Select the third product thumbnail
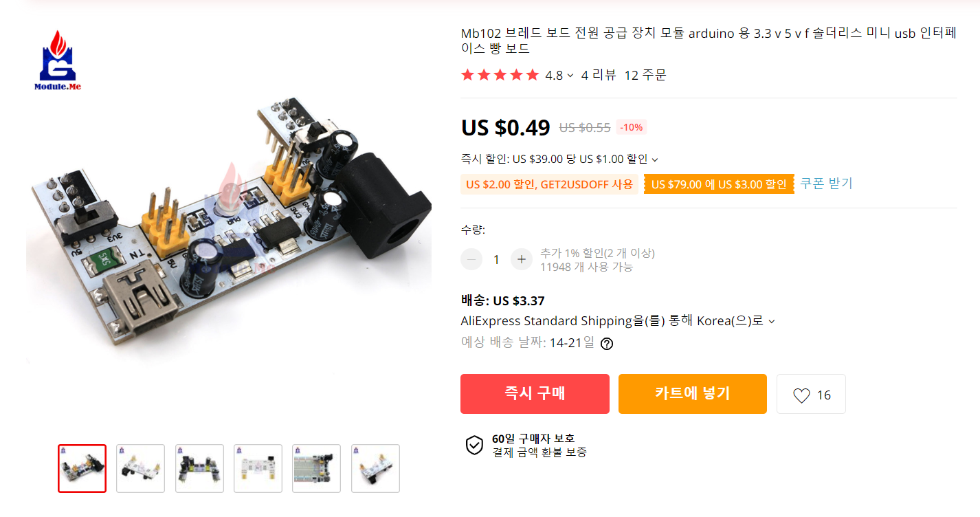 (199, 468)
